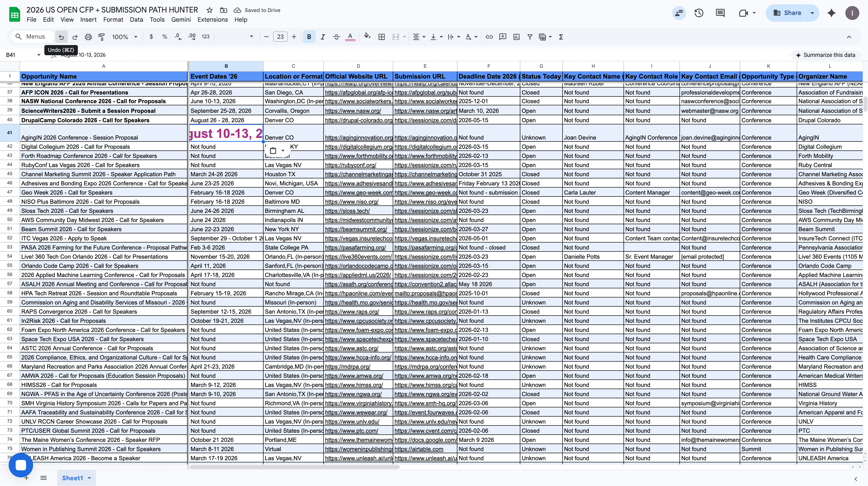Image resolution: width=868 pixels, height=486 pixels.
Task: Create a filter with funnel icon
Action: 530,37
